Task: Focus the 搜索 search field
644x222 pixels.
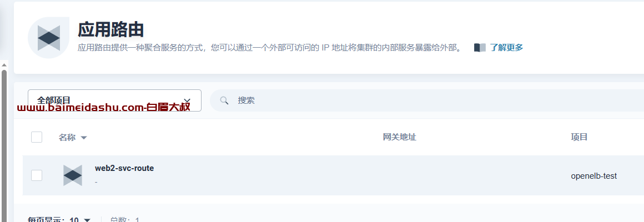Action: (427, 100)
